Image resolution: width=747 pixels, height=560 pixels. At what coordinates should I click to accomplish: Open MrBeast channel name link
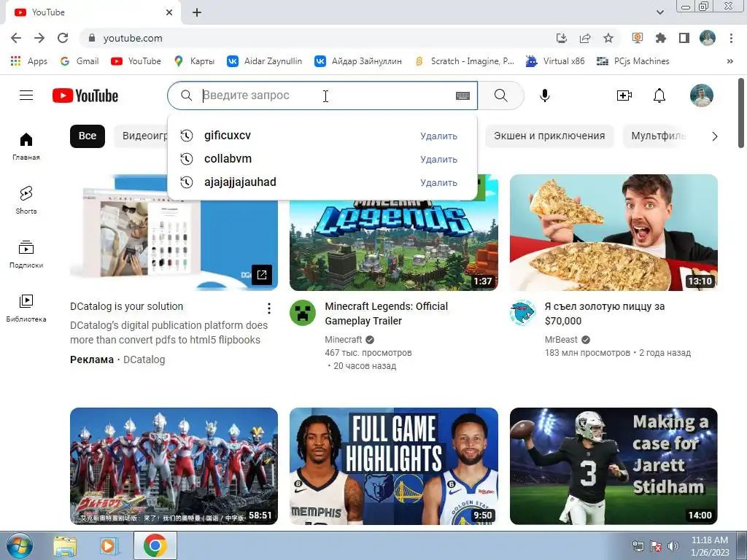(561, 340)
